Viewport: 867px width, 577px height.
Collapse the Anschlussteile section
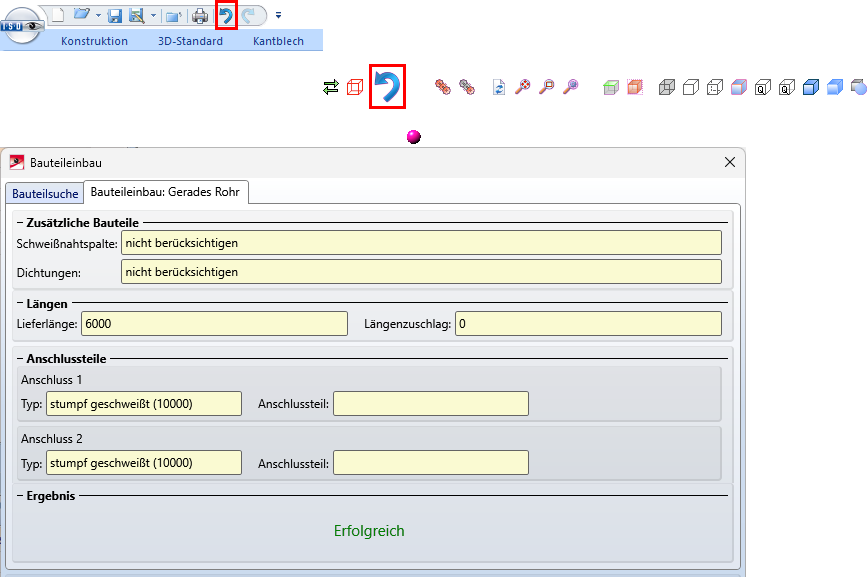[x=20, y=359]
